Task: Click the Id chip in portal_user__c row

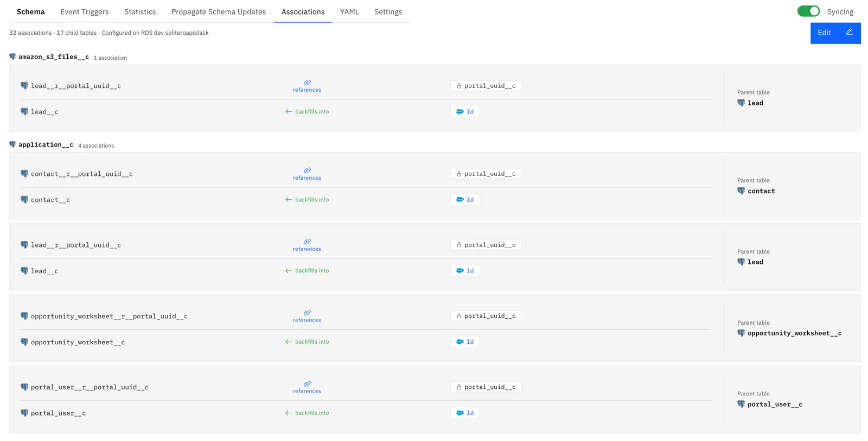Action: (x=465, y=413)
